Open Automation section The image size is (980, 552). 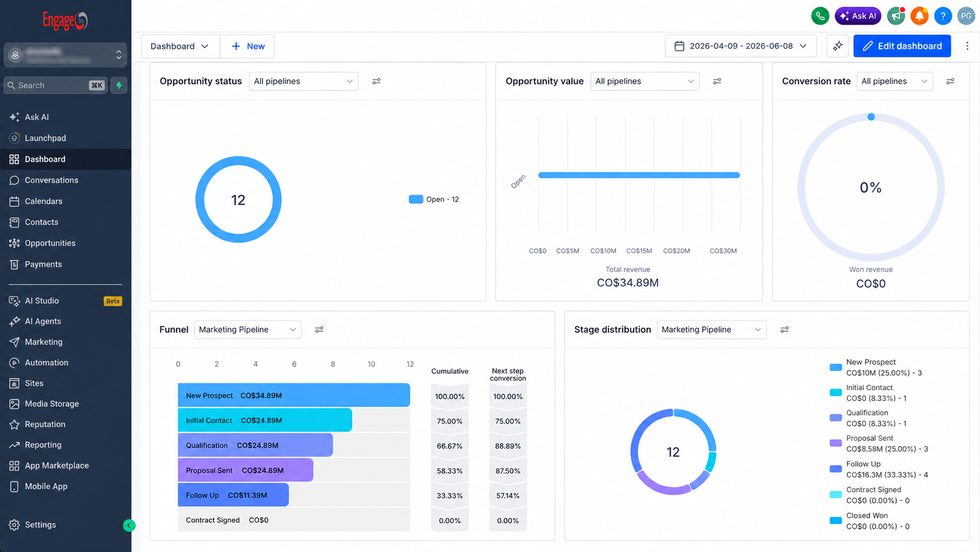[x=66, y=363]
